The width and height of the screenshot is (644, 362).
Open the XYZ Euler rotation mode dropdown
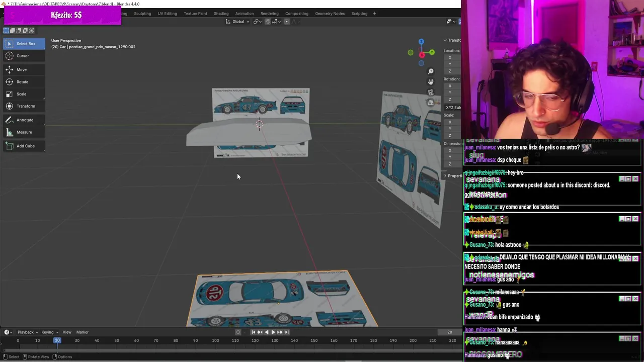[453, 108]
